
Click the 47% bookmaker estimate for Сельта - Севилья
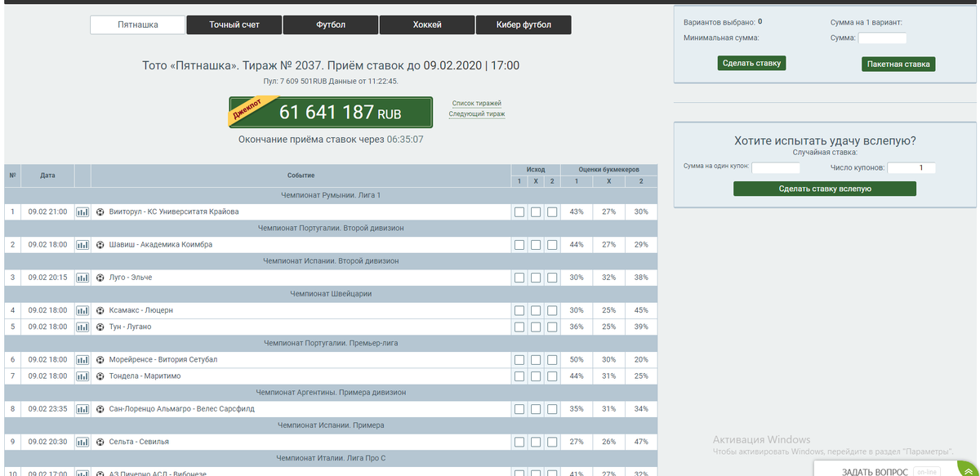[x=641, y=442]
